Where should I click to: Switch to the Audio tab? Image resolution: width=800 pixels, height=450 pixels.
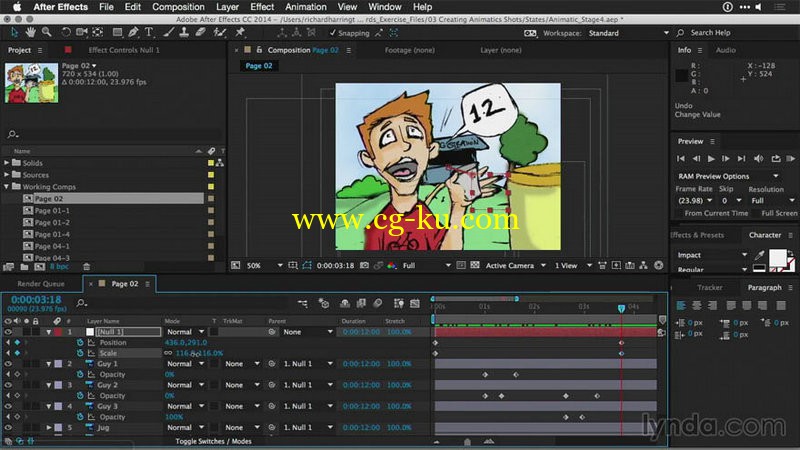point(726,50)
